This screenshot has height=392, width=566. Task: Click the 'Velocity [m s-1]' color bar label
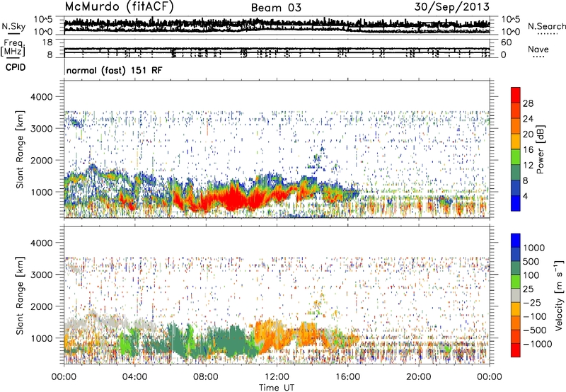click(x=559, y=295)
